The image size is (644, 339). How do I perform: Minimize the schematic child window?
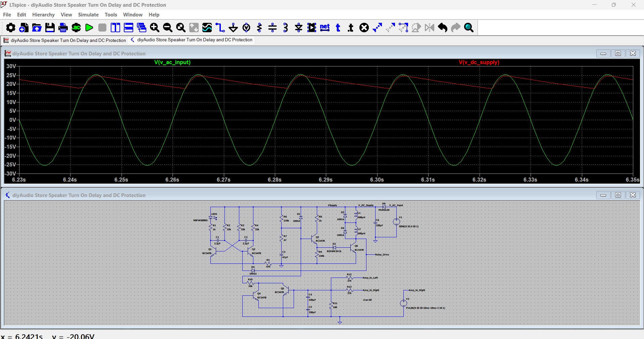coord(603,195)
